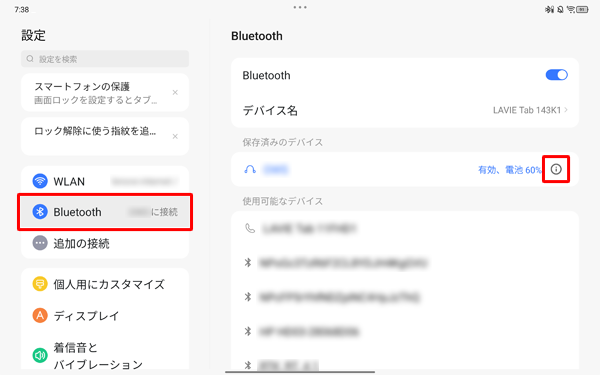Toggle the Bluetooth switch off

(556, 75)
